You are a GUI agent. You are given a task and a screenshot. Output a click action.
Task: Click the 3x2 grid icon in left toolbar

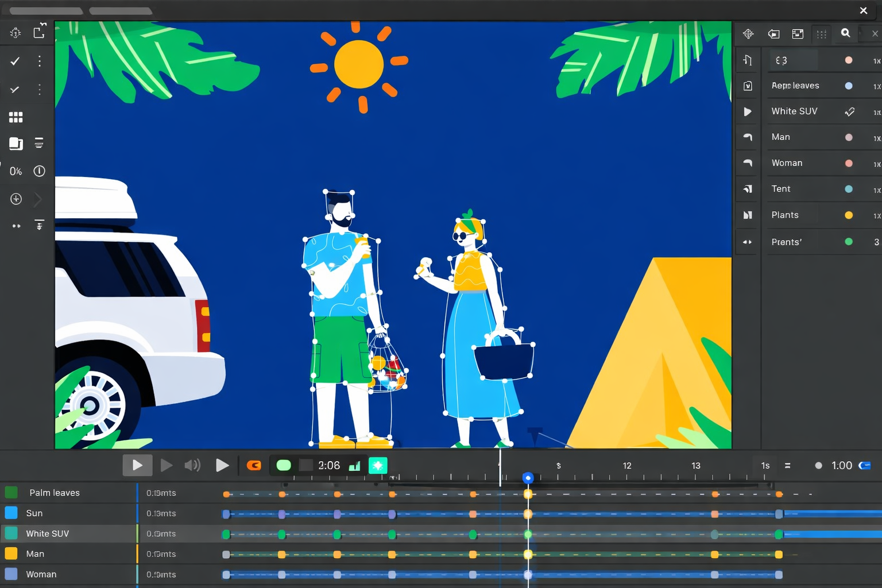coord(16,117)
